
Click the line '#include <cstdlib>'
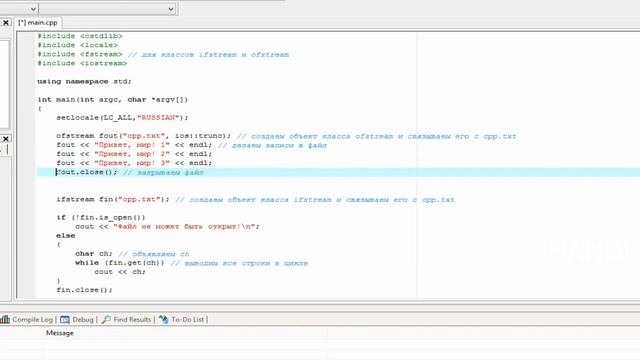[x=80, y=36]
